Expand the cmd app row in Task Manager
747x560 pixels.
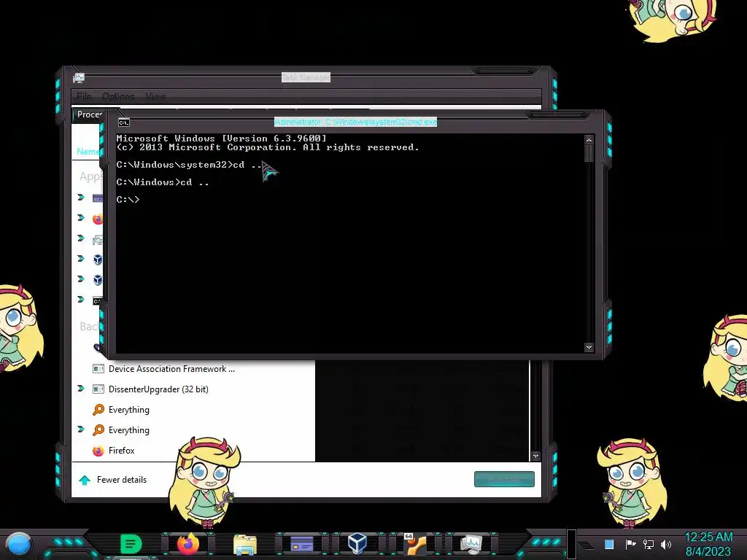[81, 300]
